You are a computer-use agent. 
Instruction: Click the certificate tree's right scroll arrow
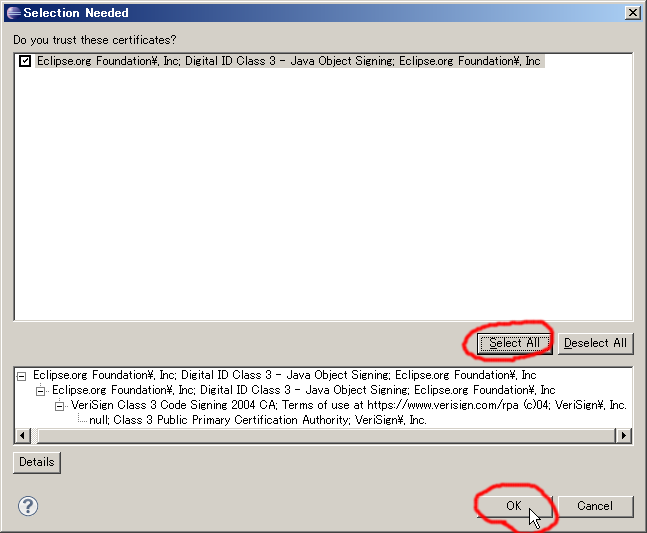click(x=623, y=435)
